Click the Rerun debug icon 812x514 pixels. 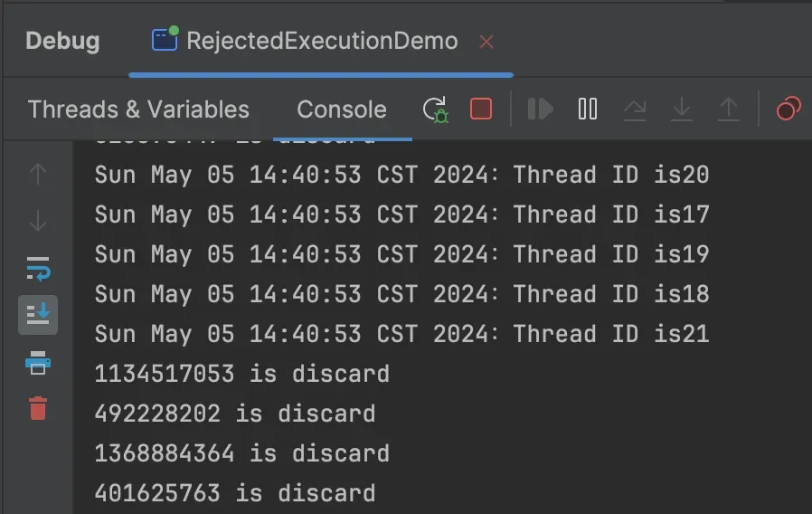click(x=436, y=109)
